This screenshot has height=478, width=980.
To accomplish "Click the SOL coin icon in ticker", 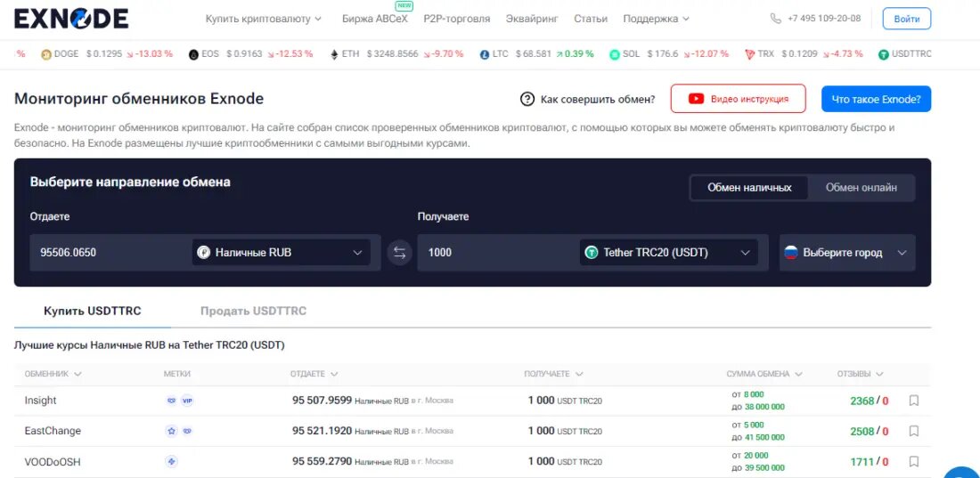I will point(615,54).
